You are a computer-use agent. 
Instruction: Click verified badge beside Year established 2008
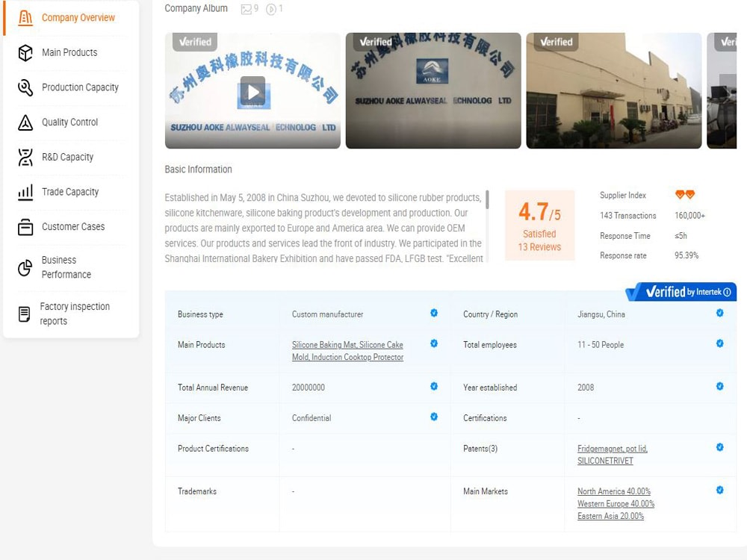point(720,386)
